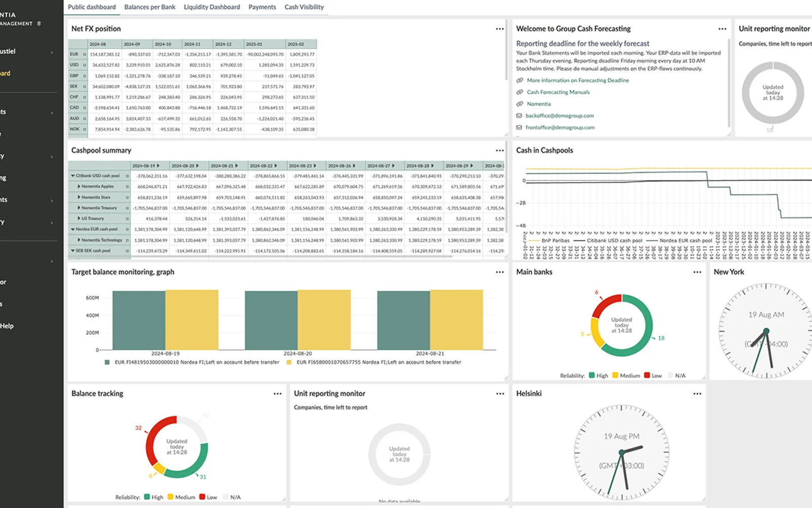Click the small square icon in the USD row
Viewport: 812px width, 508px height.
84,65
